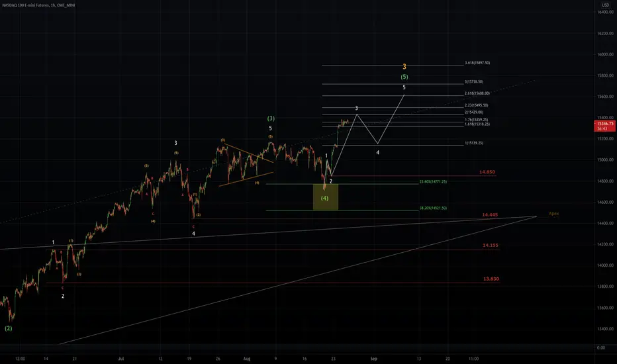Click the Aug label on time axis

point(247,359)
